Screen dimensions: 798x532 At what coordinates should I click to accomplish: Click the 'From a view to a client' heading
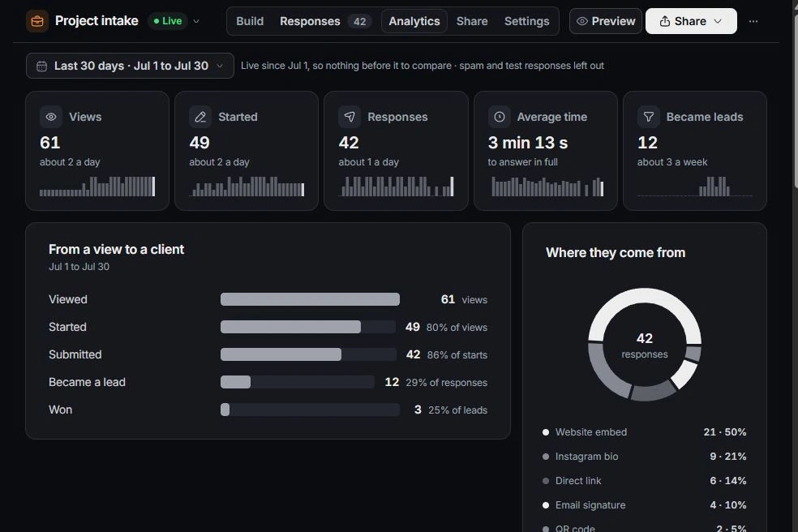coord(116,250)
